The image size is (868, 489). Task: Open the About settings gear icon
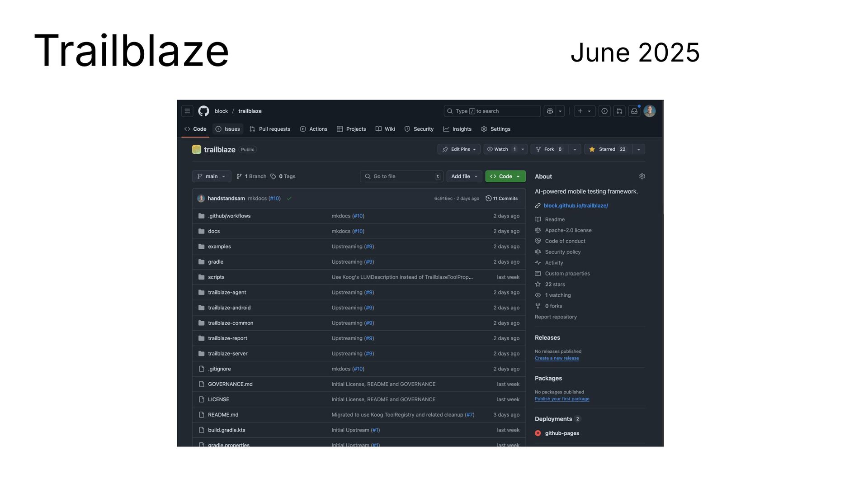click(x=642, y=176)
